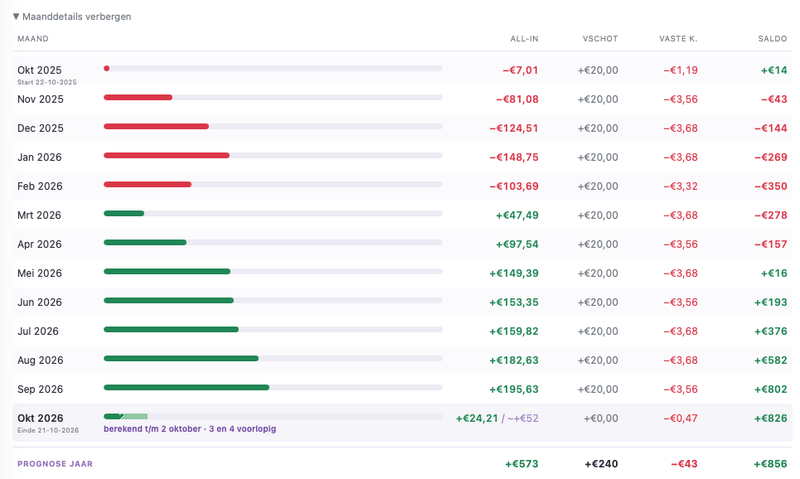Click the VASTE K. column header
The height and width of the screenshot is (479, 800).
(678, 39)
